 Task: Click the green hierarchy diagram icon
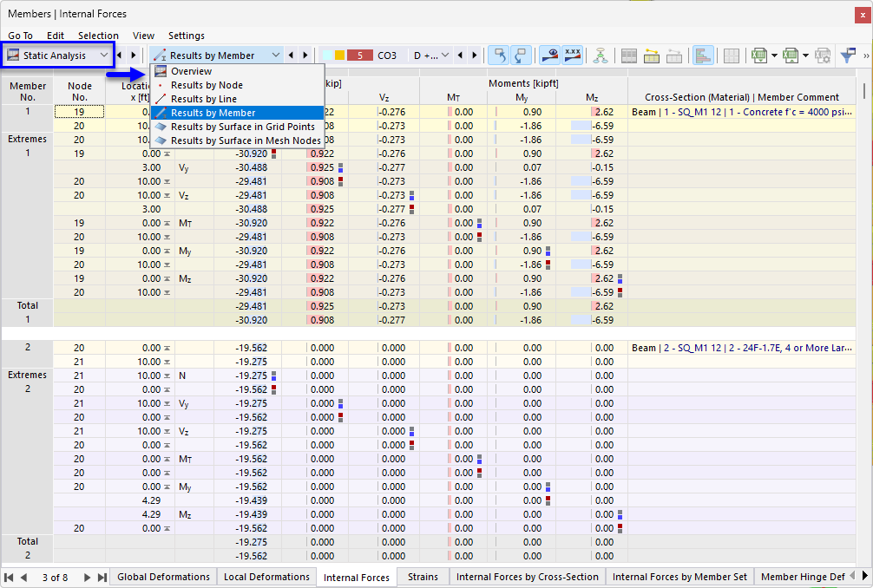[601, 56]
